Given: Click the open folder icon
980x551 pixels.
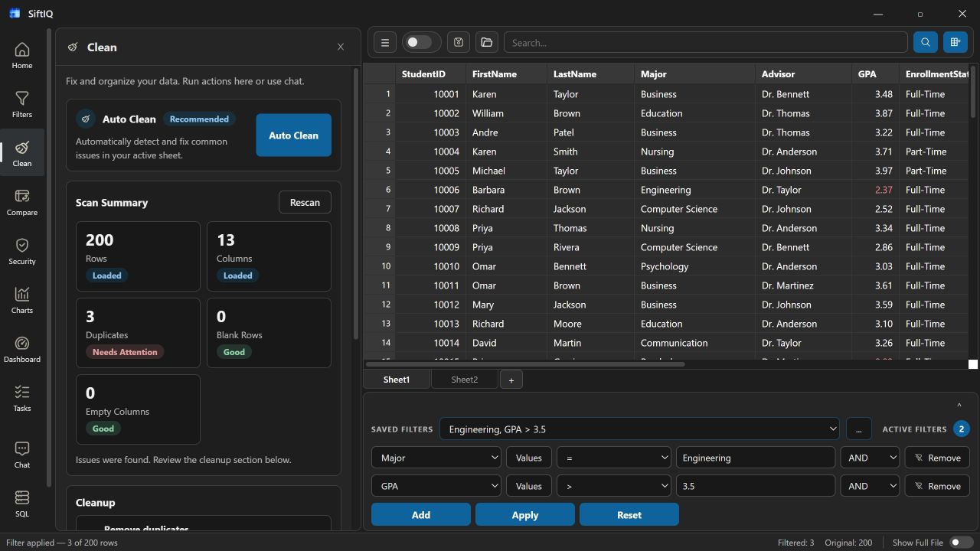Looking at the screenshot, I should (487, 42).
